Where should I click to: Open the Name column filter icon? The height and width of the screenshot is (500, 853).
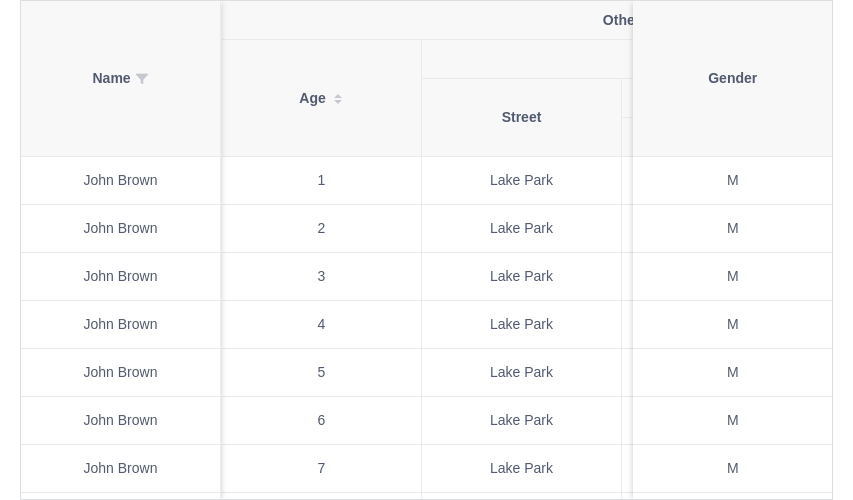pos(142,79)
